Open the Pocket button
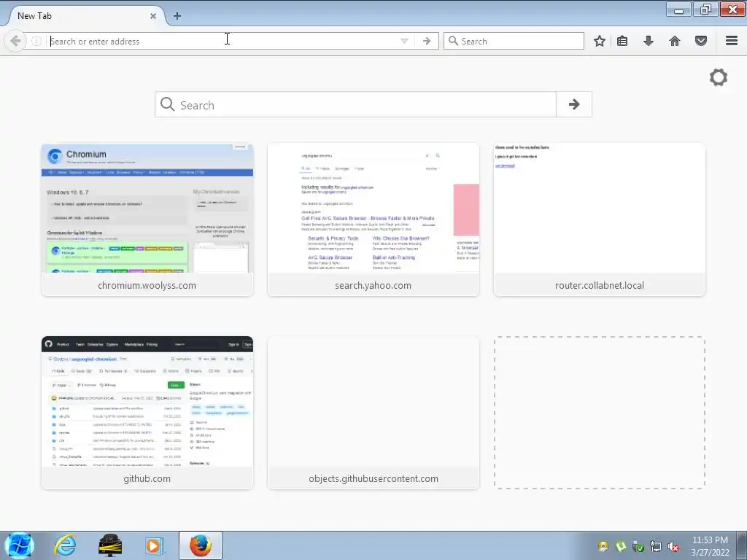 (700, 41)
